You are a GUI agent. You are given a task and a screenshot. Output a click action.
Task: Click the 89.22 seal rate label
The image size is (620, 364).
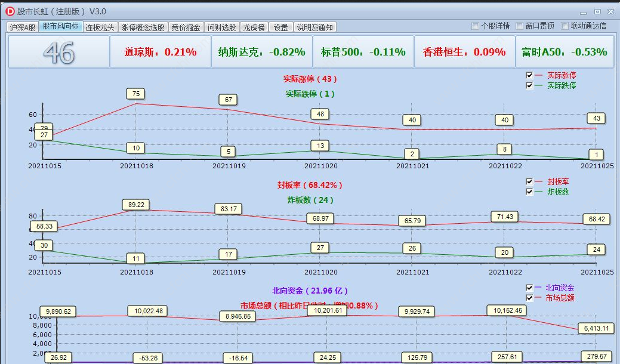point(136,205)
